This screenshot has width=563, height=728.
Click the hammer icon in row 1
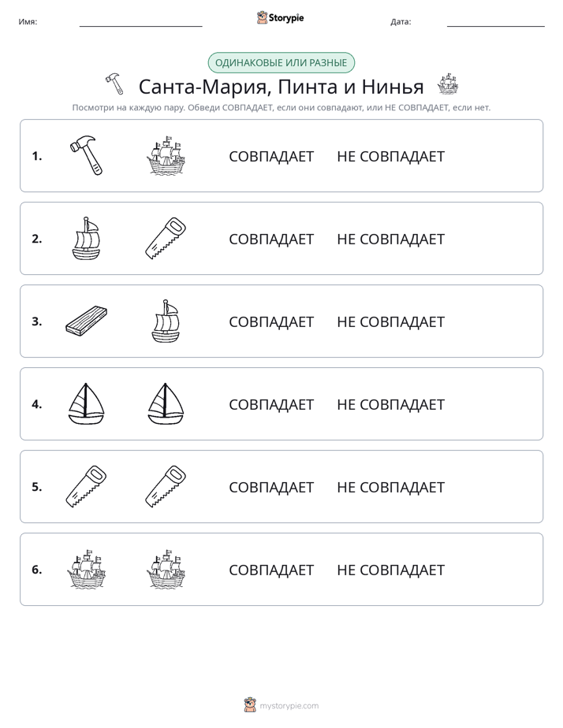pos(87,155)
